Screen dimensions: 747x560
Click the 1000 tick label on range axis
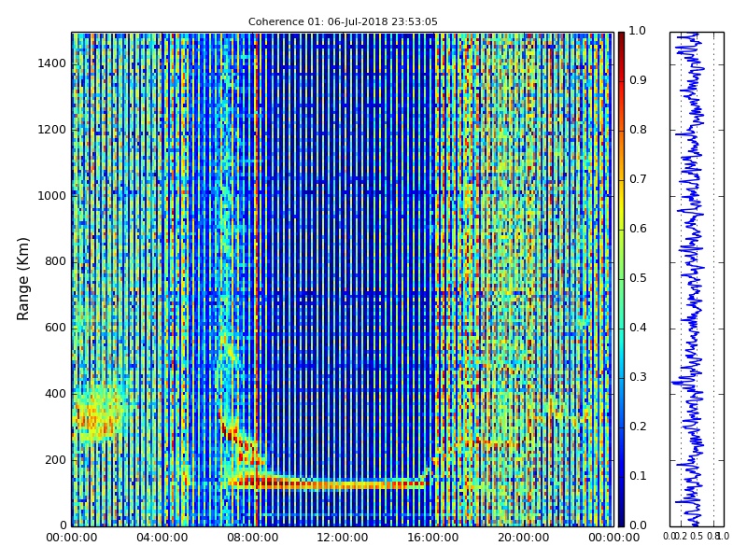(x=52, y=196)
